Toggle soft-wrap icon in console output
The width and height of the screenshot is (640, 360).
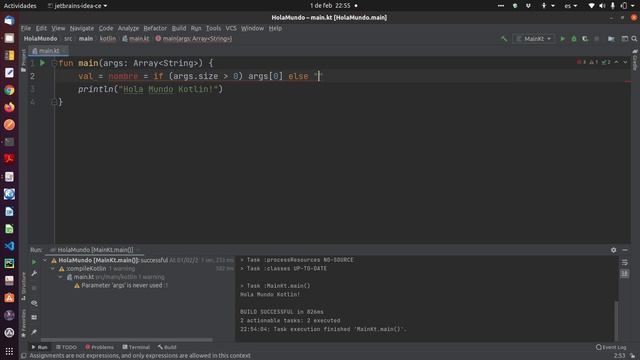coord(624,262)
